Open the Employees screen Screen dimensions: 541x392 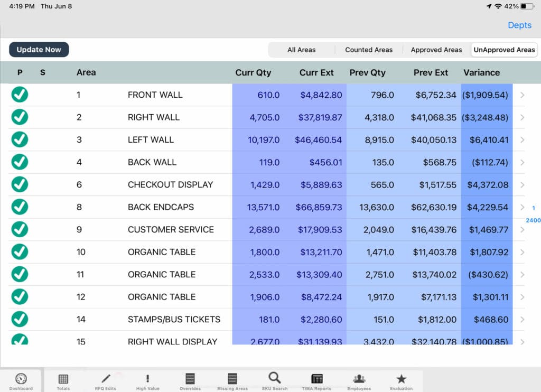click(359, 380)
